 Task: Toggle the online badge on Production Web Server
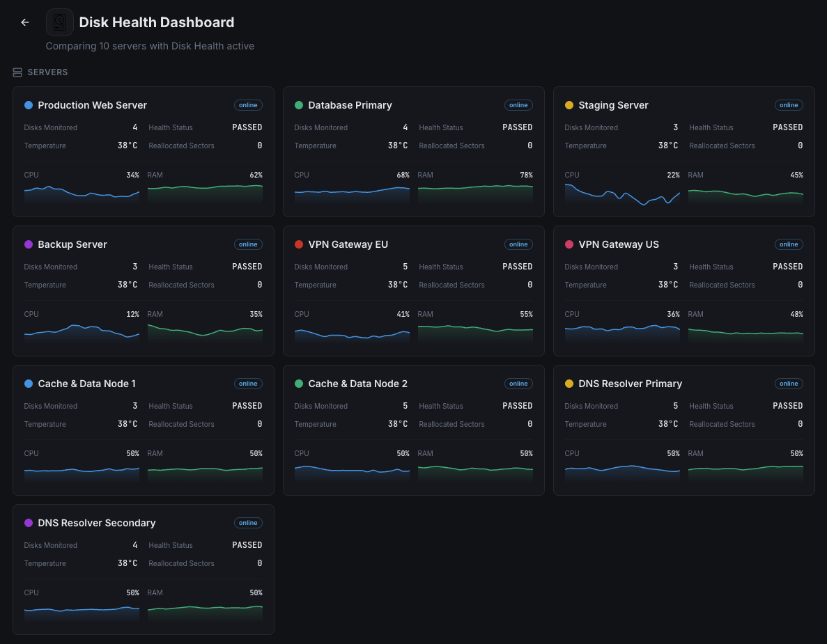coord(248,105)
